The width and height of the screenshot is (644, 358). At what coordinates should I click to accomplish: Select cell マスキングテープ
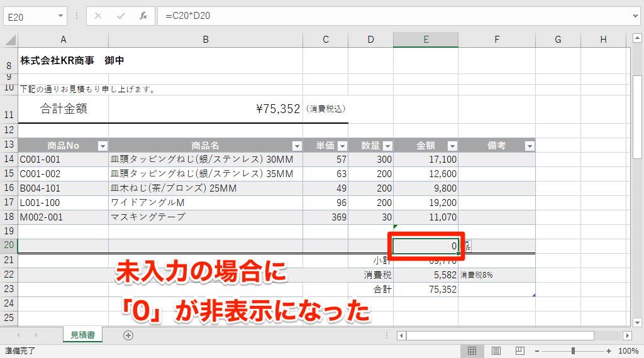click(x=206, y=217)
